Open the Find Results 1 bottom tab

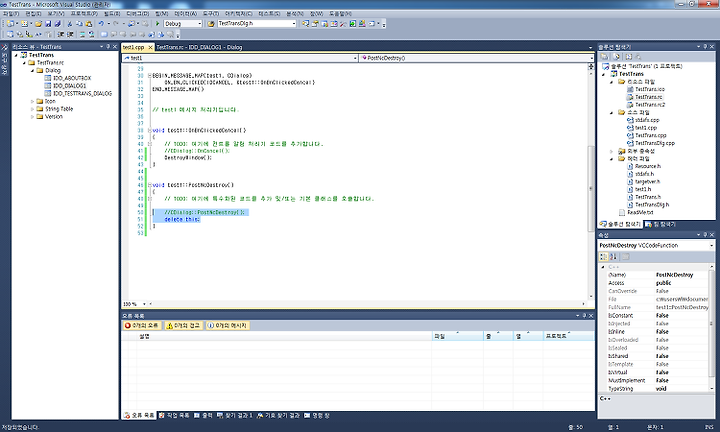pyautogui.click(x=235, y=415)
